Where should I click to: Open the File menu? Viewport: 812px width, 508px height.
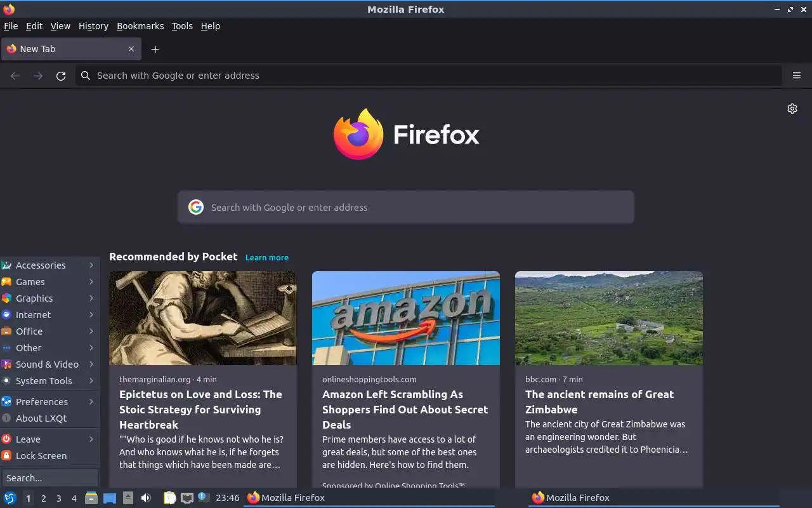click(11, 26)
